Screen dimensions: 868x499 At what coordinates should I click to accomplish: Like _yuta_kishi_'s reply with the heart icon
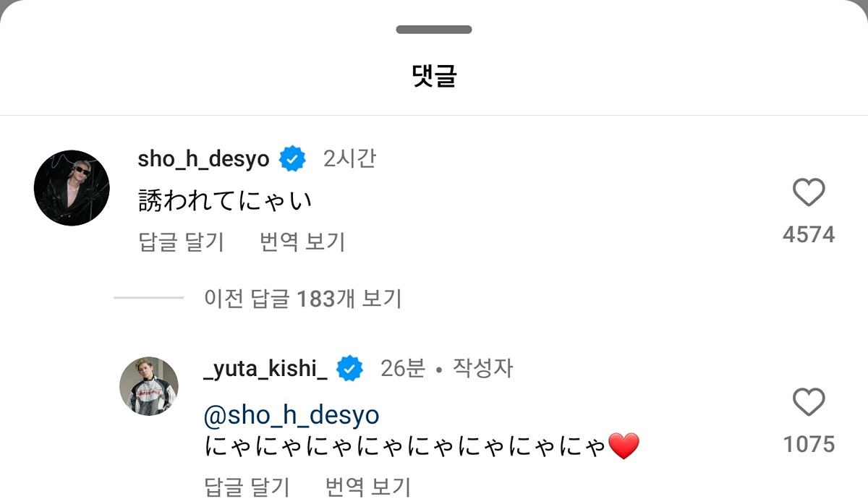[x=809, y=402]
